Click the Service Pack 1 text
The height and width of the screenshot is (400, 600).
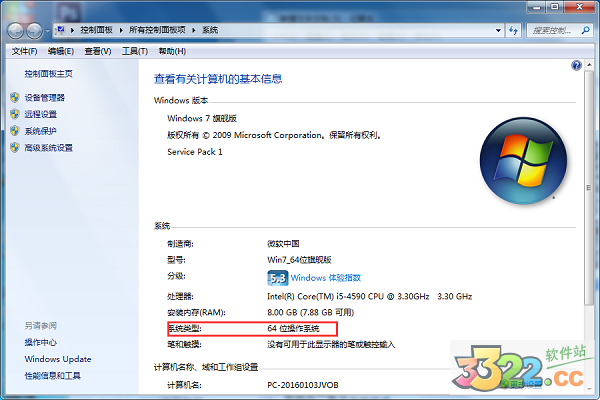[195, 152]
